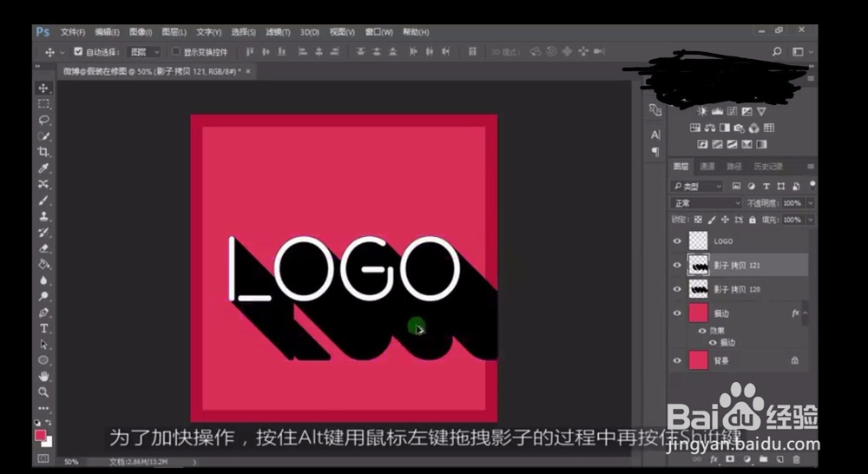Add Levels adjustment from Adjustments panel
868x474 pixels.
[x=717, y=111]
